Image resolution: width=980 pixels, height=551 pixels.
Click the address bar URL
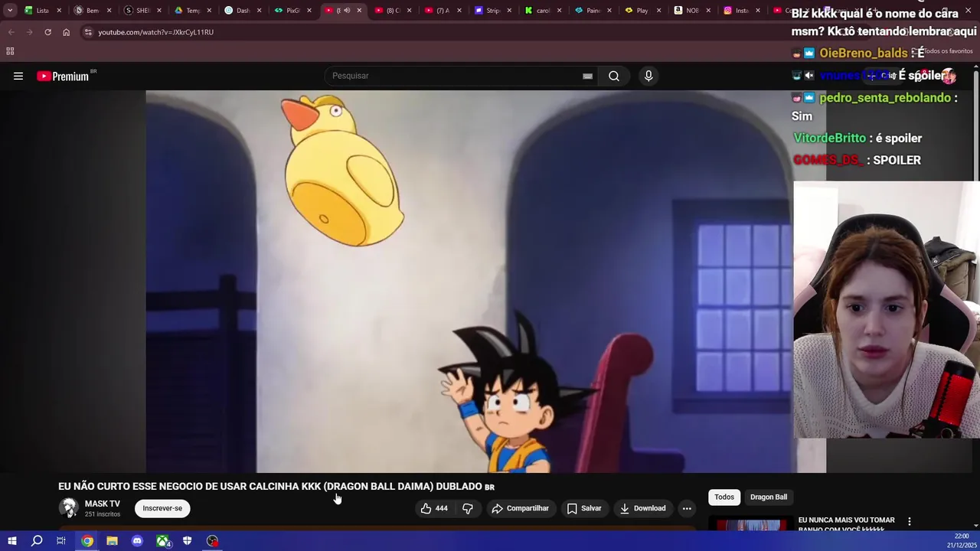pyautogui.click(x=155, y=32)
